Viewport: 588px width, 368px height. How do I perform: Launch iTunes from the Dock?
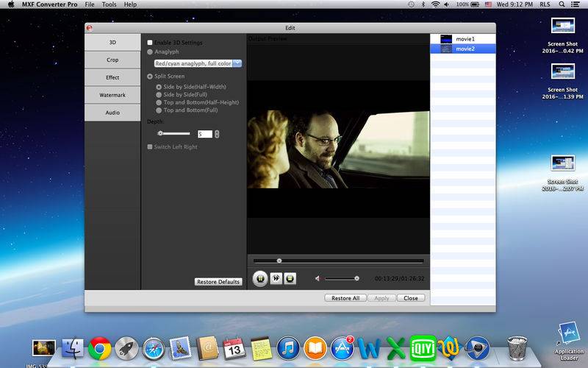288,348
